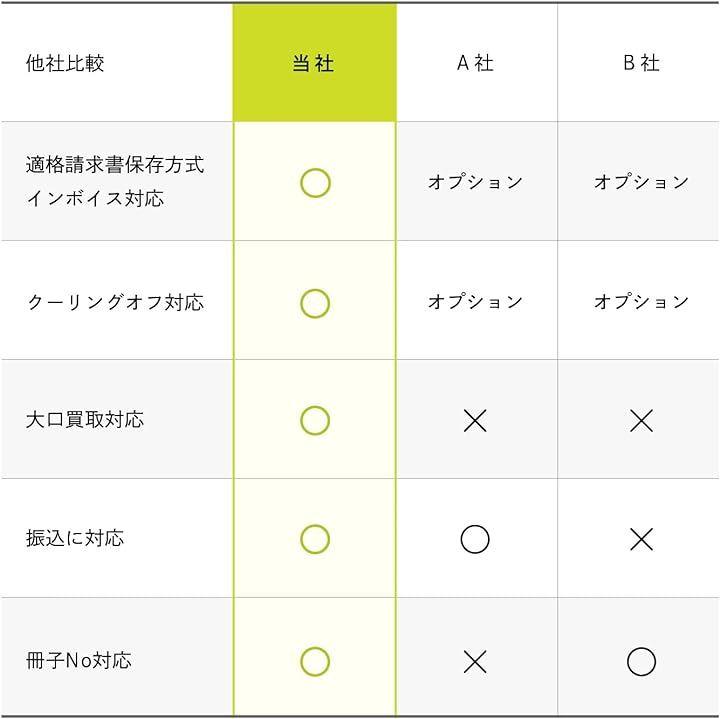The image size is (720, 719).
Task: Click the 当社 circle for クーリングオフ対応
Action: click(315, 303)
